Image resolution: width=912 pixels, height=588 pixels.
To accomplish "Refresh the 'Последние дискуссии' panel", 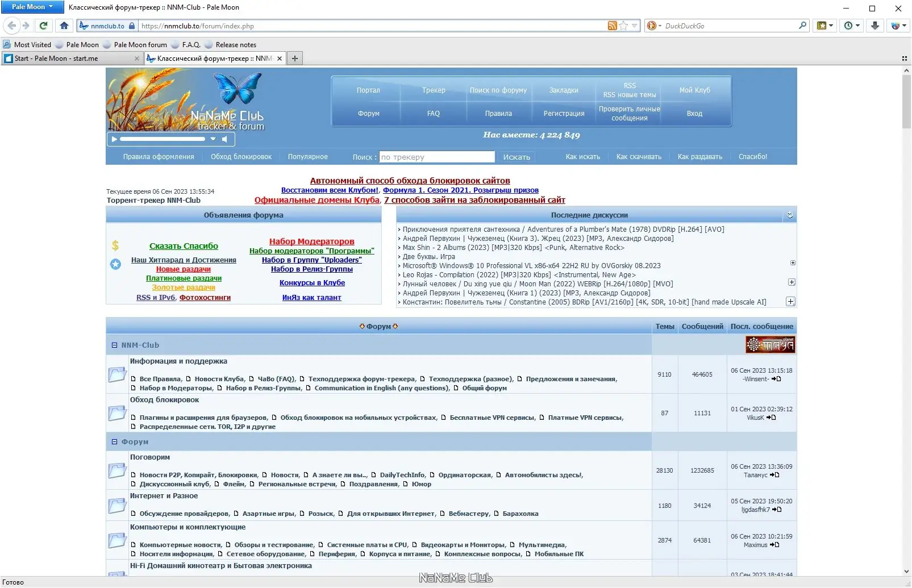I will coord(790,215).
